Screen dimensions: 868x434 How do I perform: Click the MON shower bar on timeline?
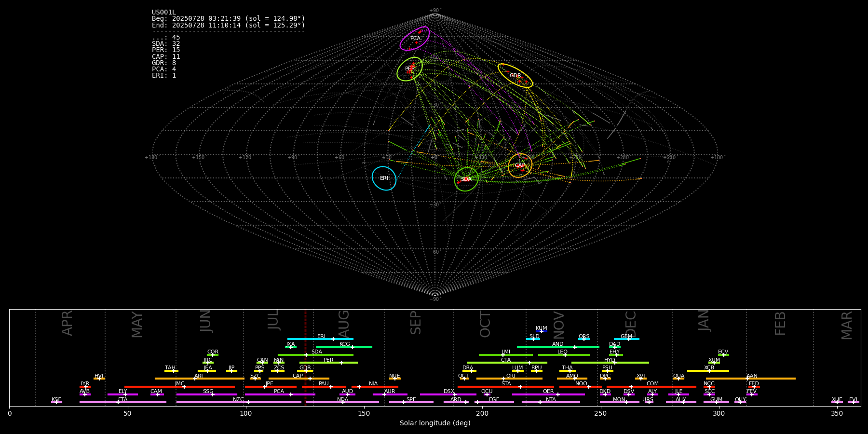pyautogui.click(x=620, y=402)
